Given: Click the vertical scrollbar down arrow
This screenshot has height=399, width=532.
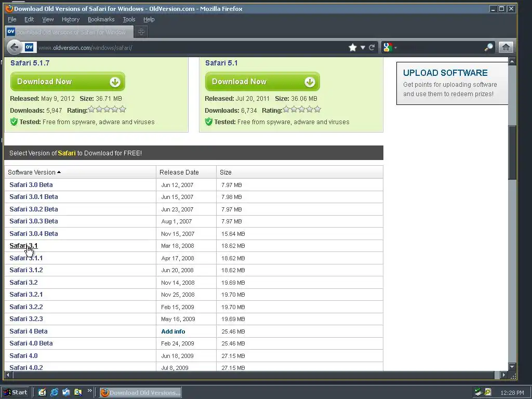Looking at the screenshot, I should tap(512, 367).
